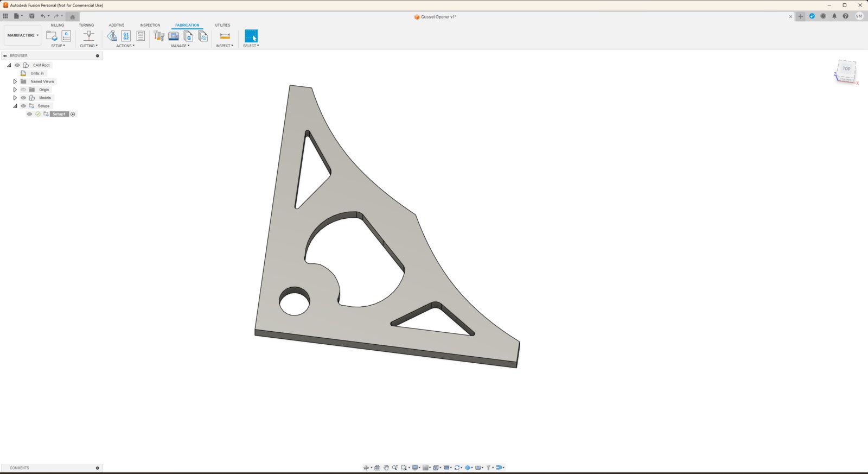The height and width of the screenshot is (474, 868).
Task: Collapse the CAM Root tree node
Action: (x=9, y=65)
